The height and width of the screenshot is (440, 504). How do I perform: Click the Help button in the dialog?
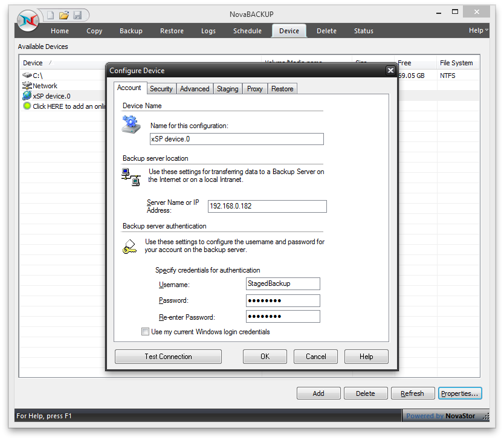pos(366,357)
